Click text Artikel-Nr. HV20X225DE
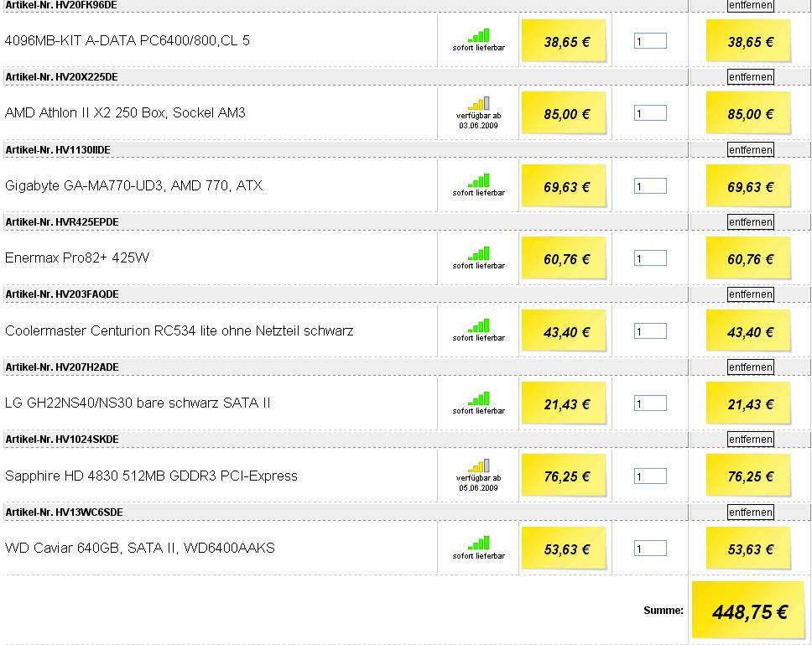Viewport: 812px width, 645px height. pyautogui.click(x=61, y=77)
